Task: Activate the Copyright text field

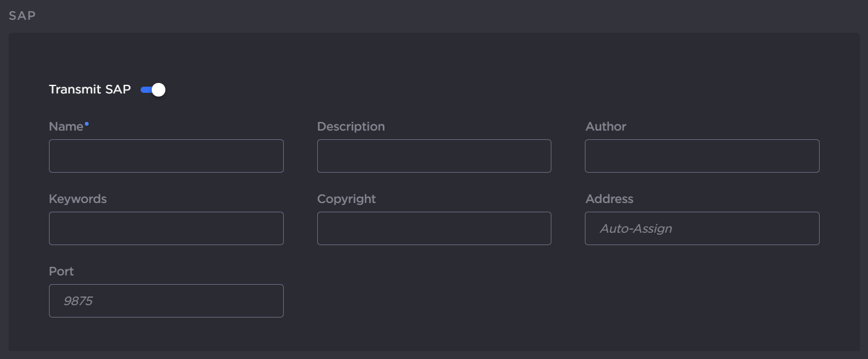Action: 434,228
